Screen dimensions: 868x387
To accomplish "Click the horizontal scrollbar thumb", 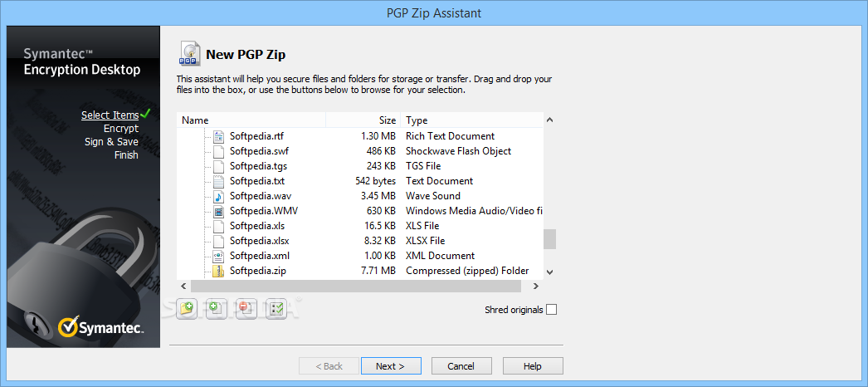I will click(356, 287).
